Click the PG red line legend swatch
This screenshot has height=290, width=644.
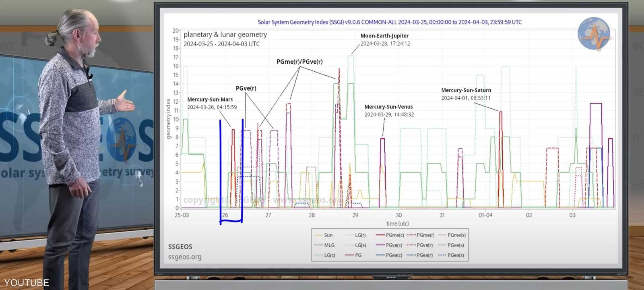click(349, 255)
